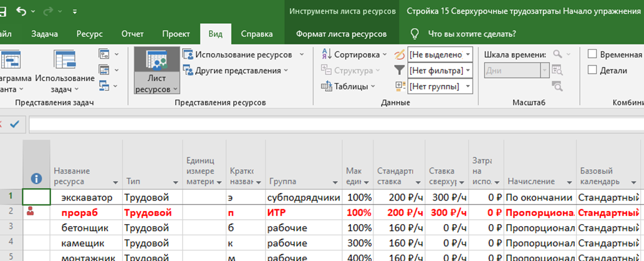Open the Структура outline menu
Image resolution: width=644 pixels, height=261 pixels.
pos(349,71)
